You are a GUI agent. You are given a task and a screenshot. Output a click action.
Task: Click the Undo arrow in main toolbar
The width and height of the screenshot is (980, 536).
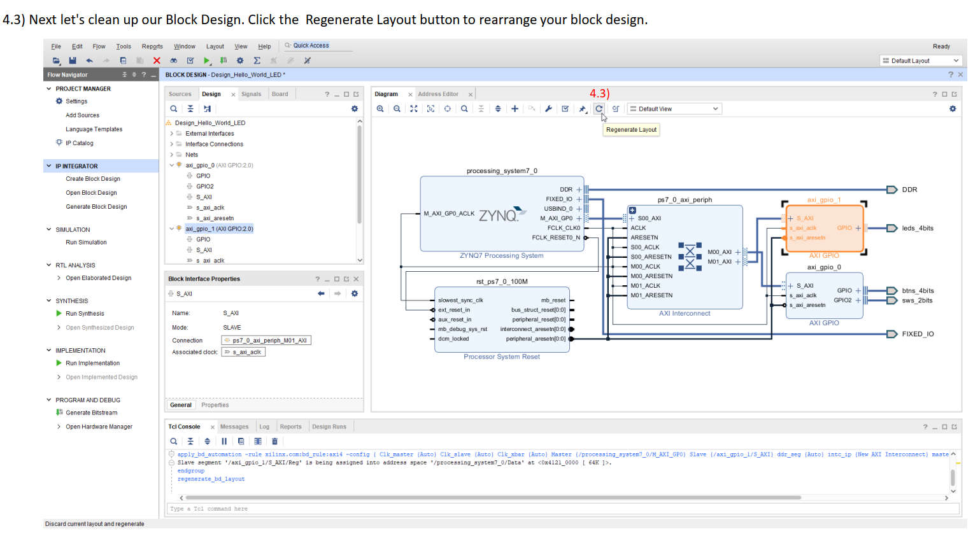pyautogui.click(x=89, y=60)
